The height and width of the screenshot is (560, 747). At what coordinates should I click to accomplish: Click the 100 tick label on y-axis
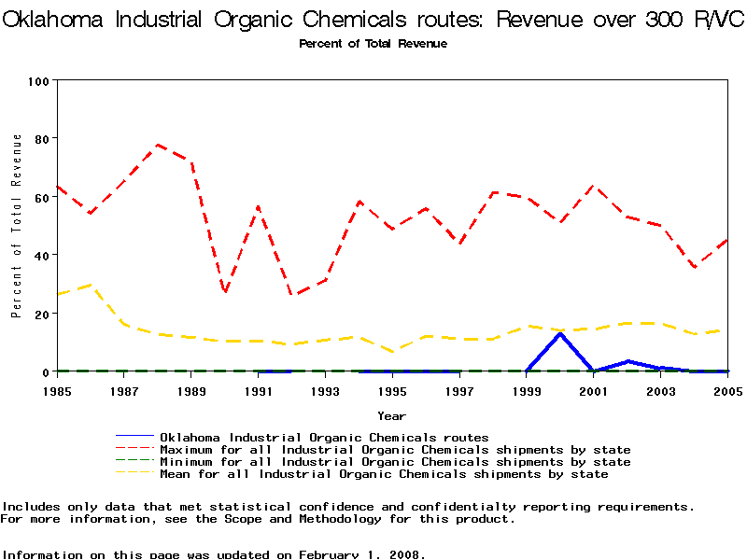coord(37,81)
